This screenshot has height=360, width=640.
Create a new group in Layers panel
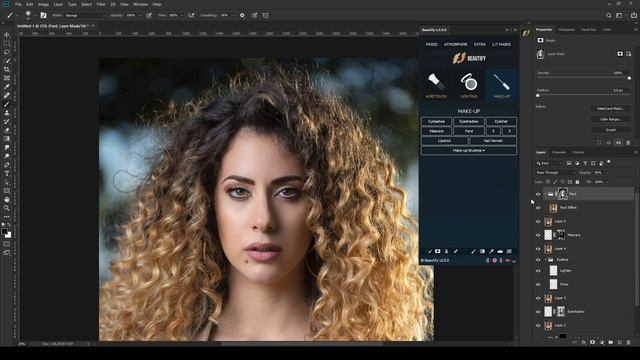point(610,342)
